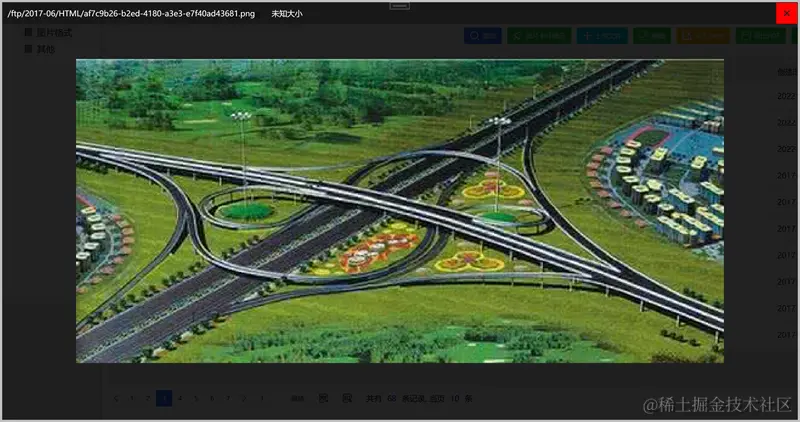Tick the 图片格式 checkbox in background panel
Viewport: 800px width, 422px height.
(x=29, y=32)
